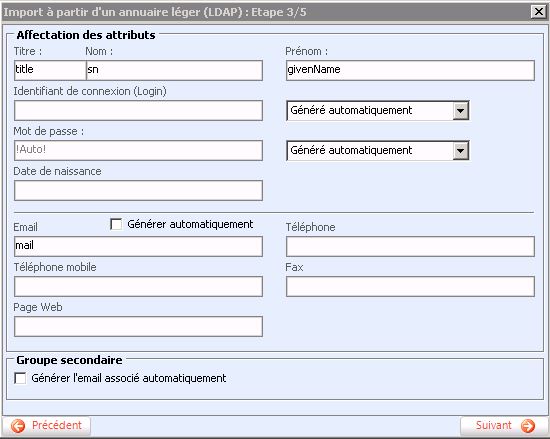Tick Générer l'email associé automatiquement checkbox

(x=20, y=378)
